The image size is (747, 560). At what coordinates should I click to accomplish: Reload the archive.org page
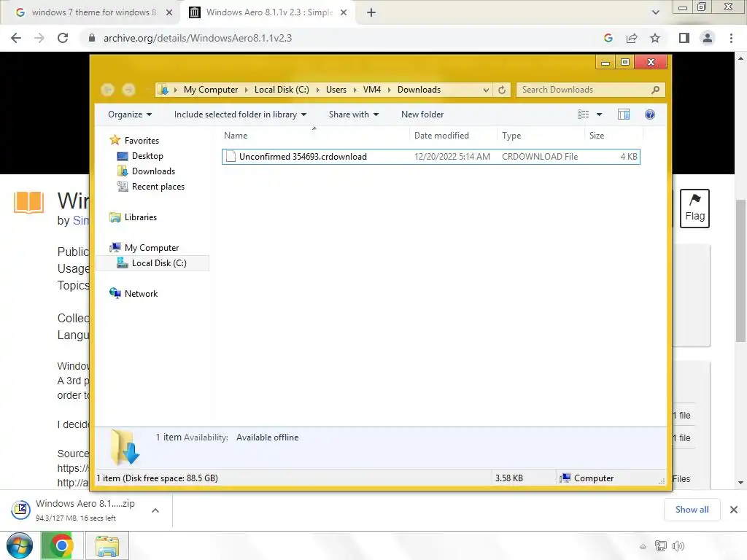63,38
